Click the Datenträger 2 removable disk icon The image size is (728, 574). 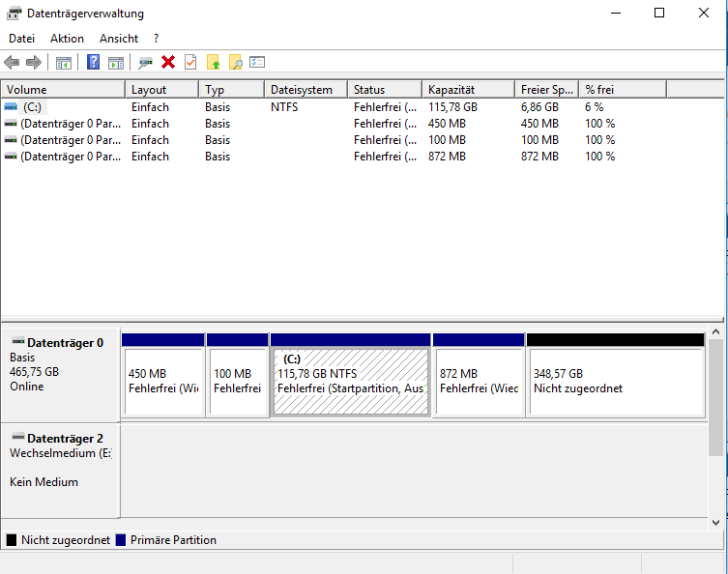click(18, 437)
